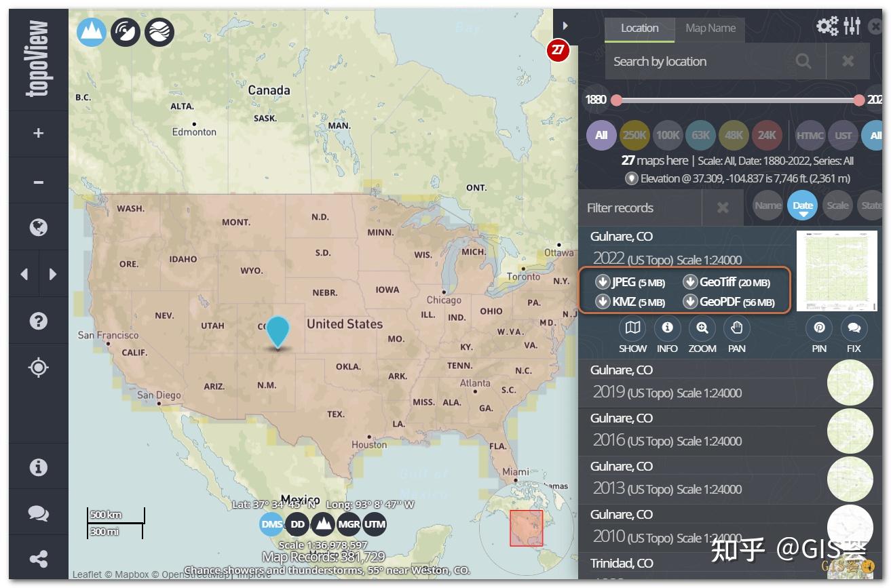Select the waves-style basemap icon
This screenshot has width=891, height=588.
tap(159, 31)
